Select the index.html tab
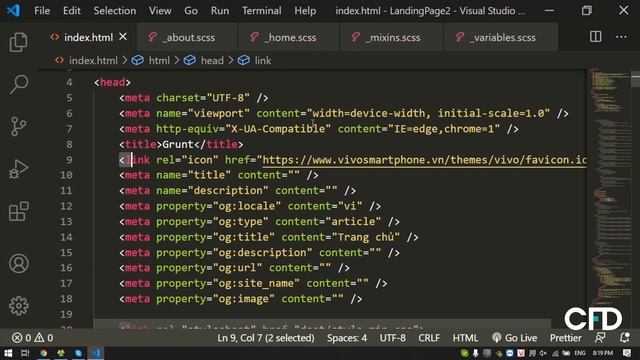 point(88,37)
